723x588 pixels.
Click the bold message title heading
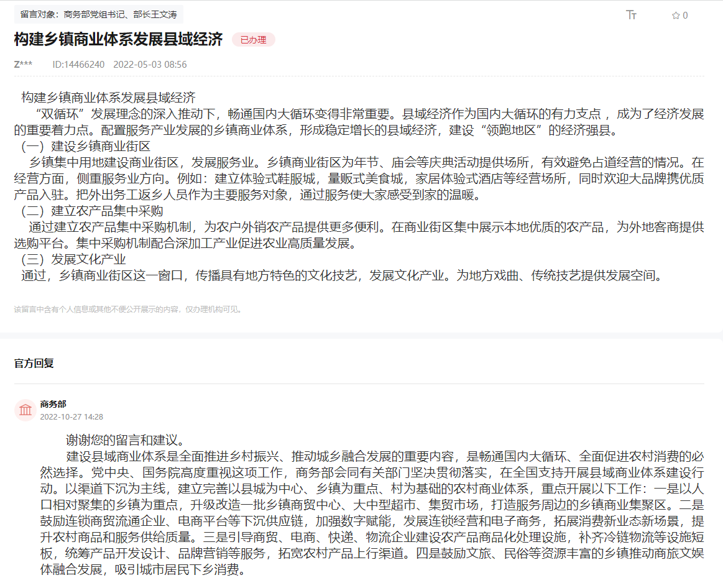point(118,40)
